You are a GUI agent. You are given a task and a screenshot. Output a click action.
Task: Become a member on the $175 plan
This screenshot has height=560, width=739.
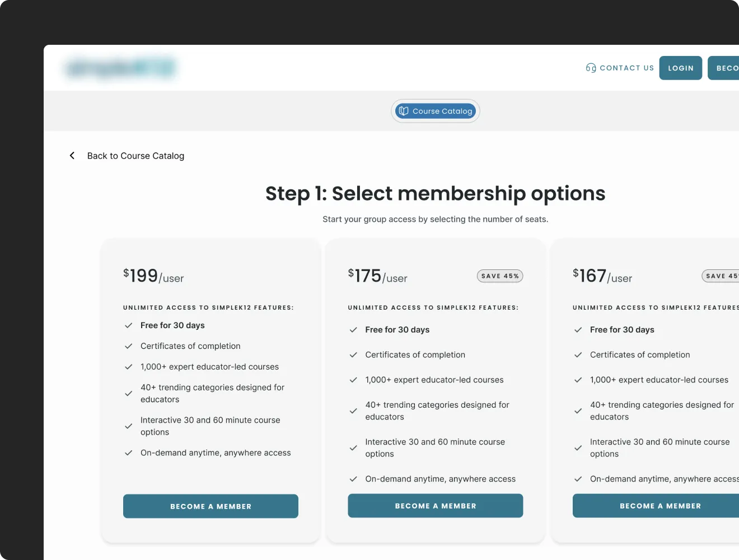(436, 506)
